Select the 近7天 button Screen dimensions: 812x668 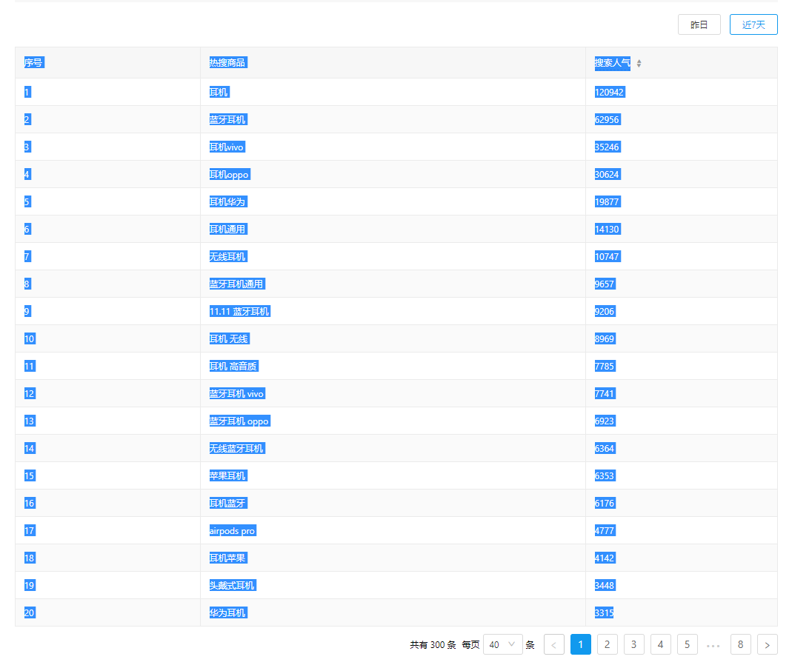[x=753, y=24]
